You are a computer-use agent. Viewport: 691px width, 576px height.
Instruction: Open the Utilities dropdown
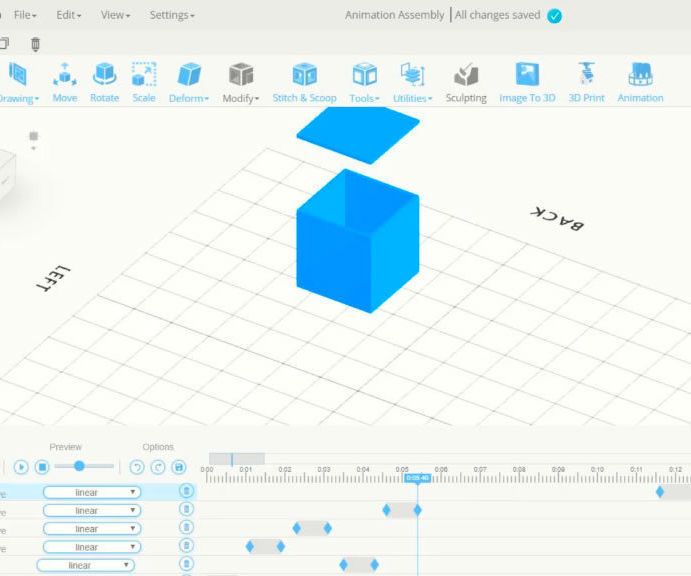[x=412, y=82]
